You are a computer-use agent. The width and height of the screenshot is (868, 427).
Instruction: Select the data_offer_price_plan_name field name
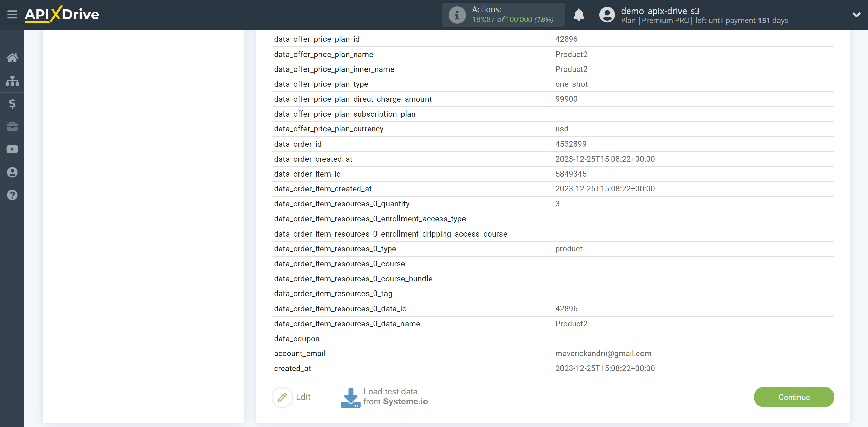coord(323,54)
